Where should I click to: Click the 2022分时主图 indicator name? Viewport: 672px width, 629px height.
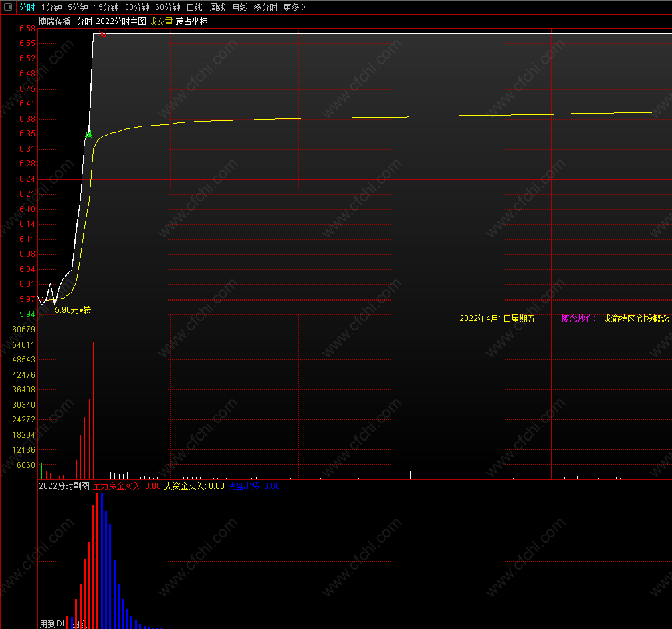(x=121, y=21)
